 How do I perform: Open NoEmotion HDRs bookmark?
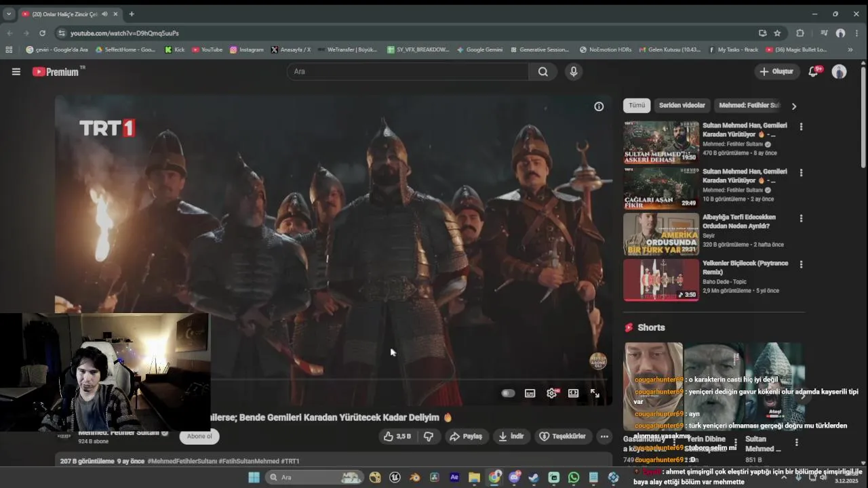[x=606, y=49]
